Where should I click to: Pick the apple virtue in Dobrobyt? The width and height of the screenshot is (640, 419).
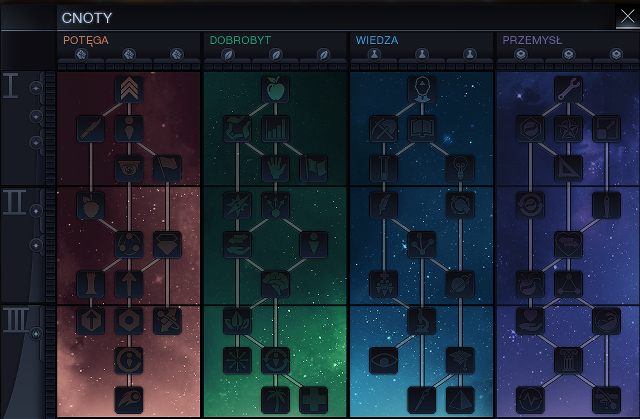pos(275,90)
